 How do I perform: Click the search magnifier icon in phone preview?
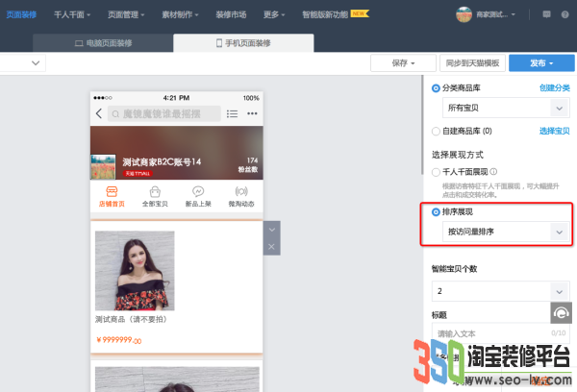(115, 114)
